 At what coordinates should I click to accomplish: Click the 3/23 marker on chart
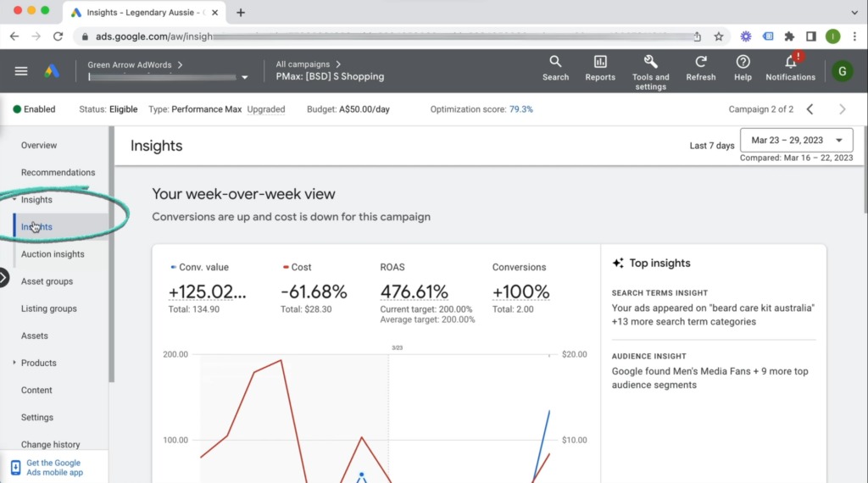click(x=397, y=348)
